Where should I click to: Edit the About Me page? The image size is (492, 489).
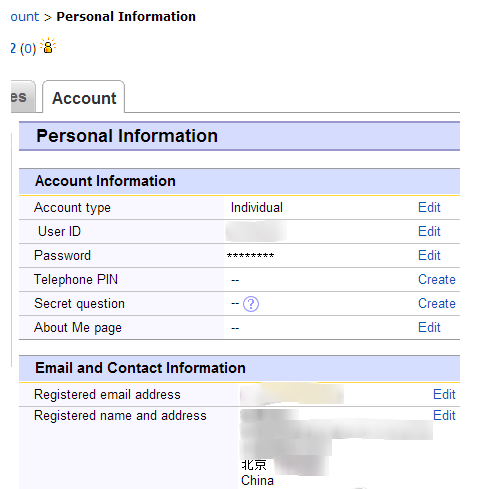(x=429, y=327)
